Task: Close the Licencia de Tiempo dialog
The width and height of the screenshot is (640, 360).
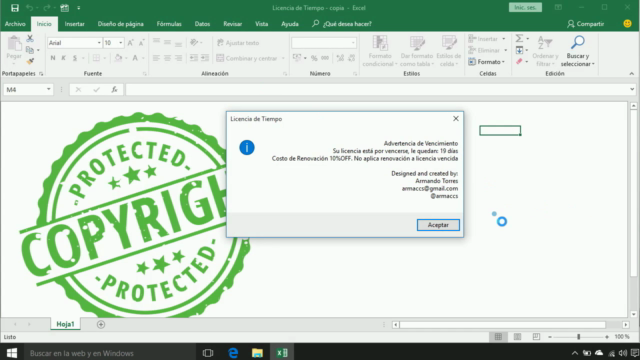Action: click(456, 119)
